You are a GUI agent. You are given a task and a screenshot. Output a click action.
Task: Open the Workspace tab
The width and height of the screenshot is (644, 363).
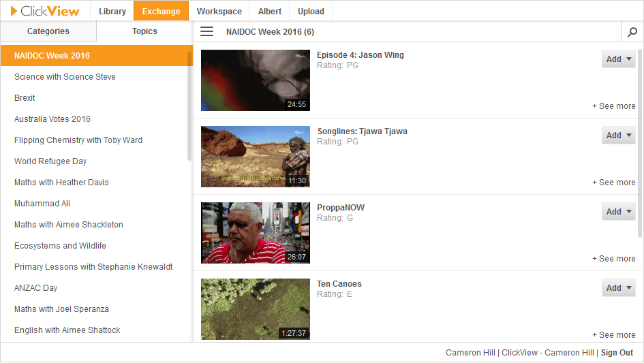click(x=219, y=12)
